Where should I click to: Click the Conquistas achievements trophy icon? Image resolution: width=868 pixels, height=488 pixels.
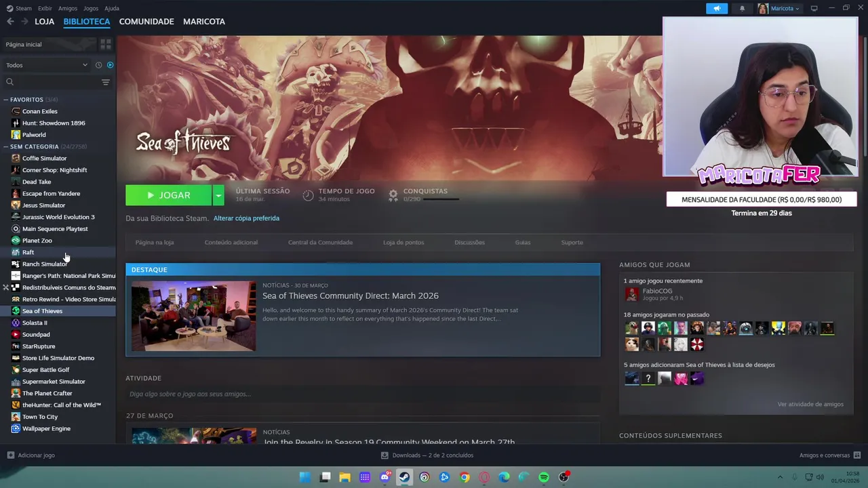393,195
